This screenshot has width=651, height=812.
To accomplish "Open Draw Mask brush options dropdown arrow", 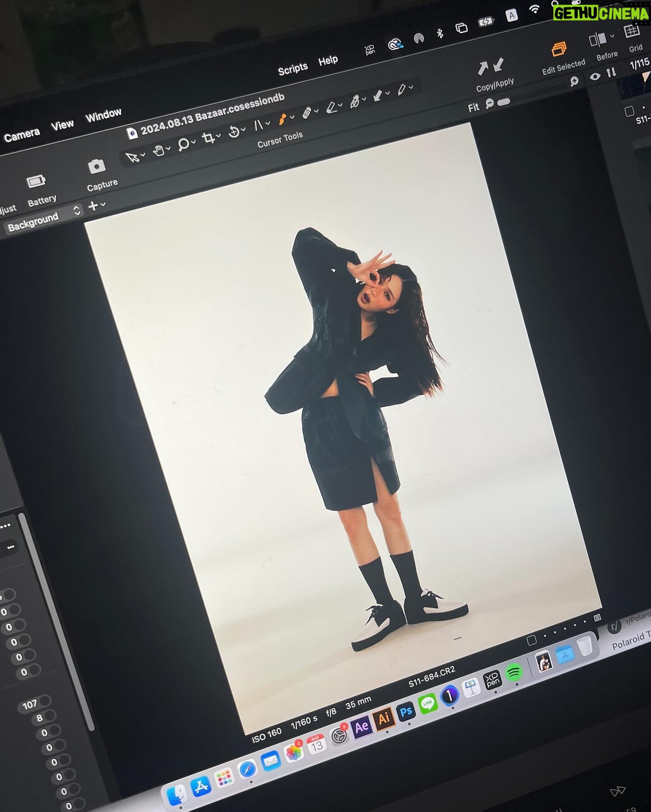I will point(292,117).
